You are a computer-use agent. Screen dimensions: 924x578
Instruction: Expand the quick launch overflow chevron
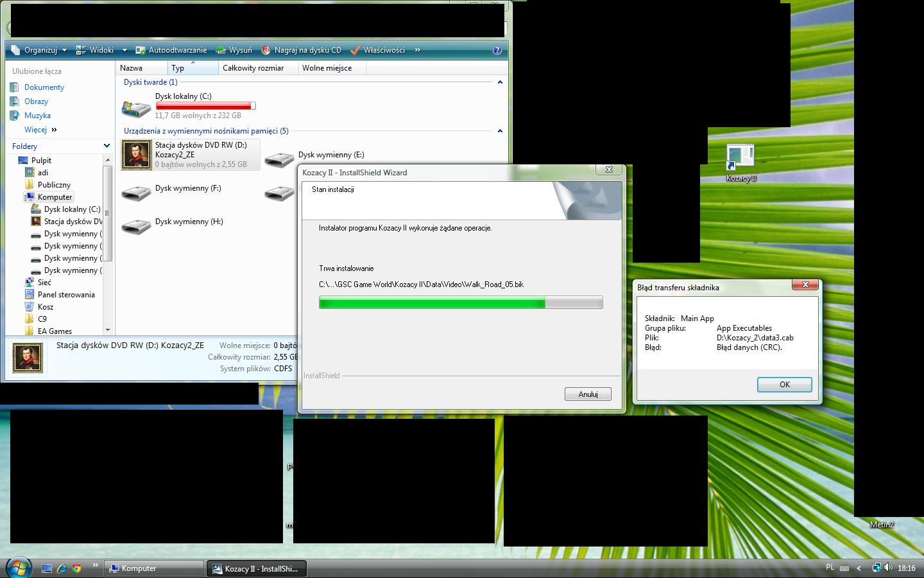(x=95, y=566)
